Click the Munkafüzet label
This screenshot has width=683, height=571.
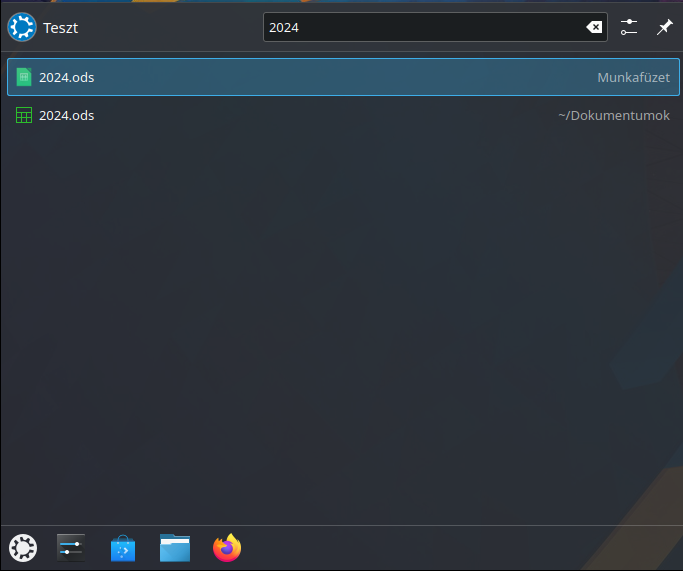tap(633, 78)
